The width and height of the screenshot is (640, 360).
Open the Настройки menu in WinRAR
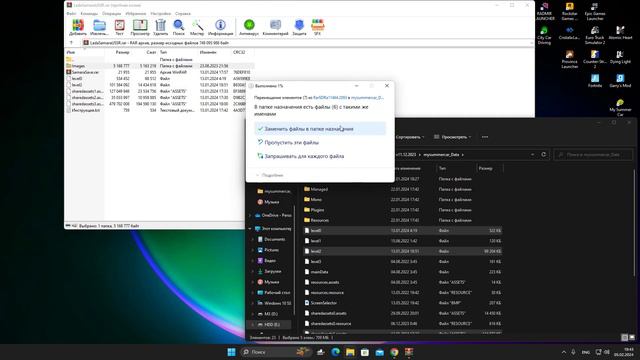[160, 13]
